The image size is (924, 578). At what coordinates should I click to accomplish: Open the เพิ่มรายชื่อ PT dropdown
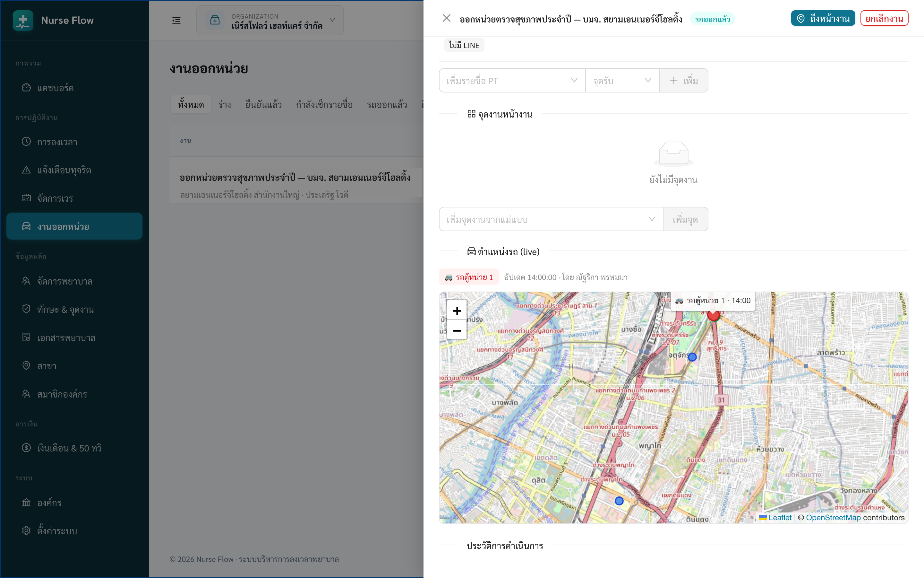pos(512,81)
